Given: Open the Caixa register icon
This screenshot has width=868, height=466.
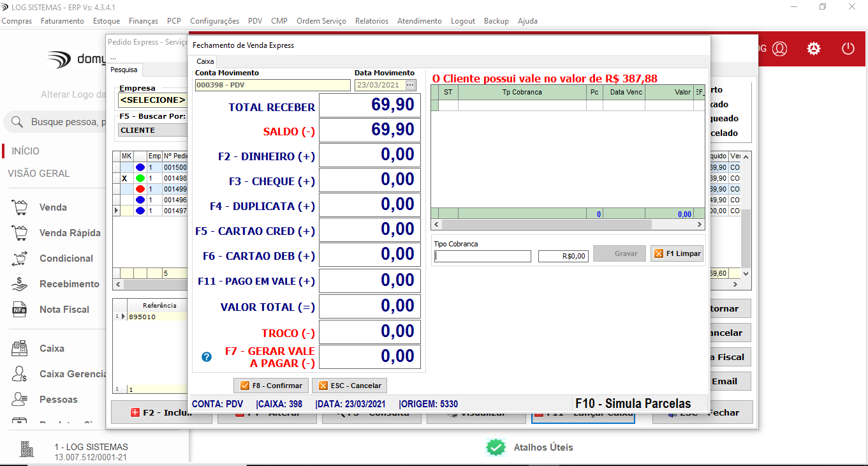Looking at the screenshot, I should pos(20,349).
